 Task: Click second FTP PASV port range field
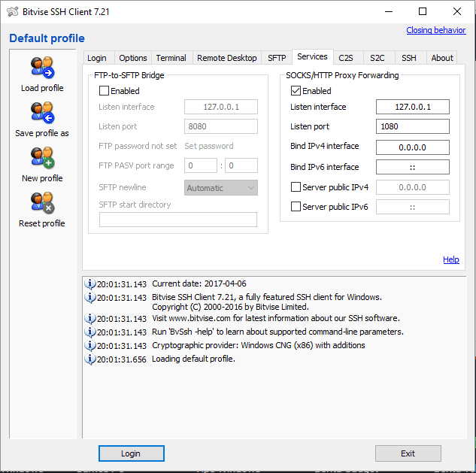(x=241, y=165)
